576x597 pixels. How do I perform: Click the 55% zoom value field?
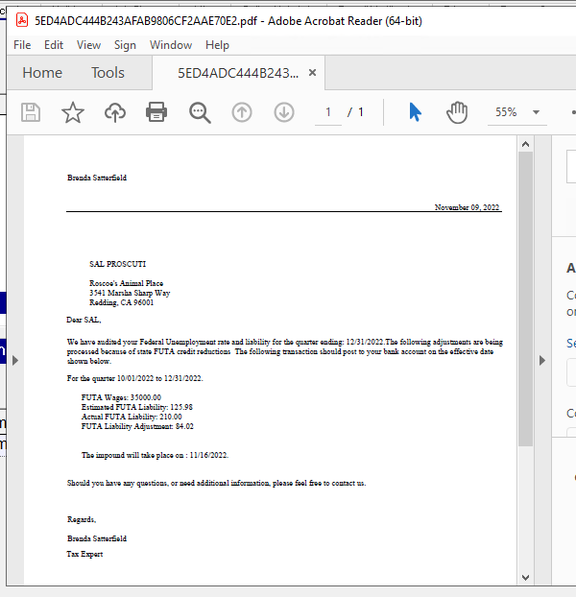point(506,112)
